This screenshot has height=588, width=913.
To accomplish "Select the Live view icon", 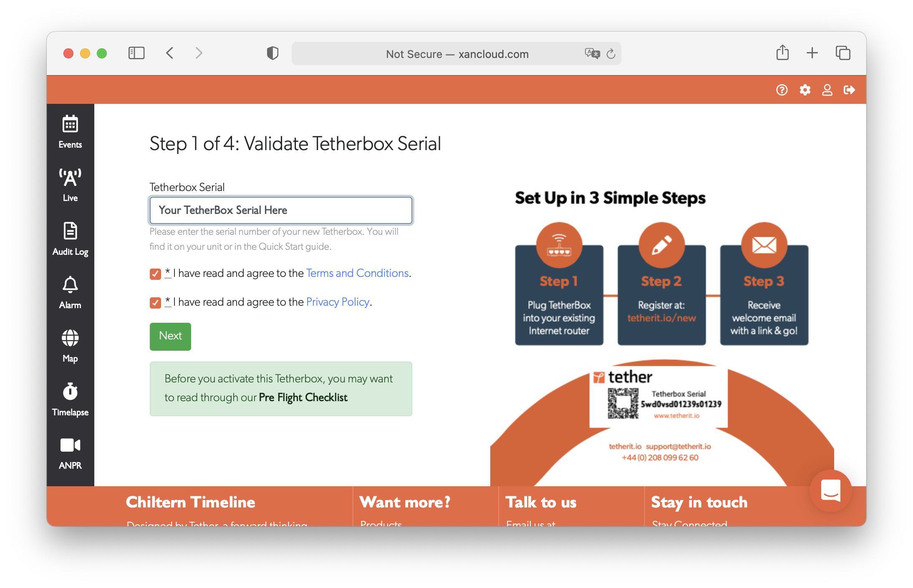I will point(70,183).
